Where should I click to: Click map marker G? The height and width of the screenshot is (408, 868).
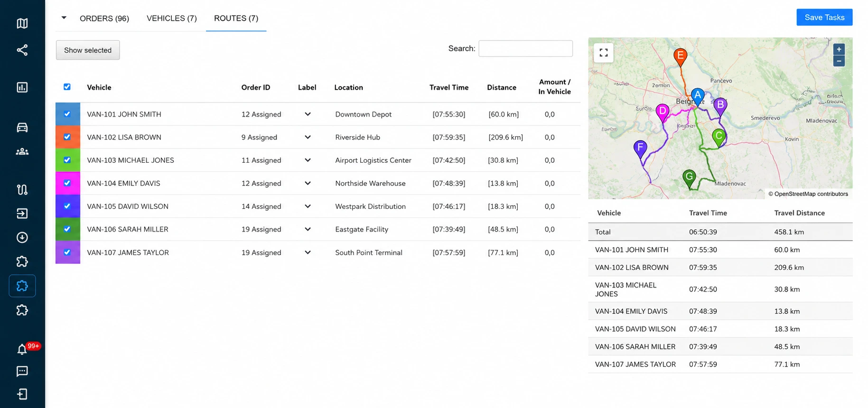point(689,179)
